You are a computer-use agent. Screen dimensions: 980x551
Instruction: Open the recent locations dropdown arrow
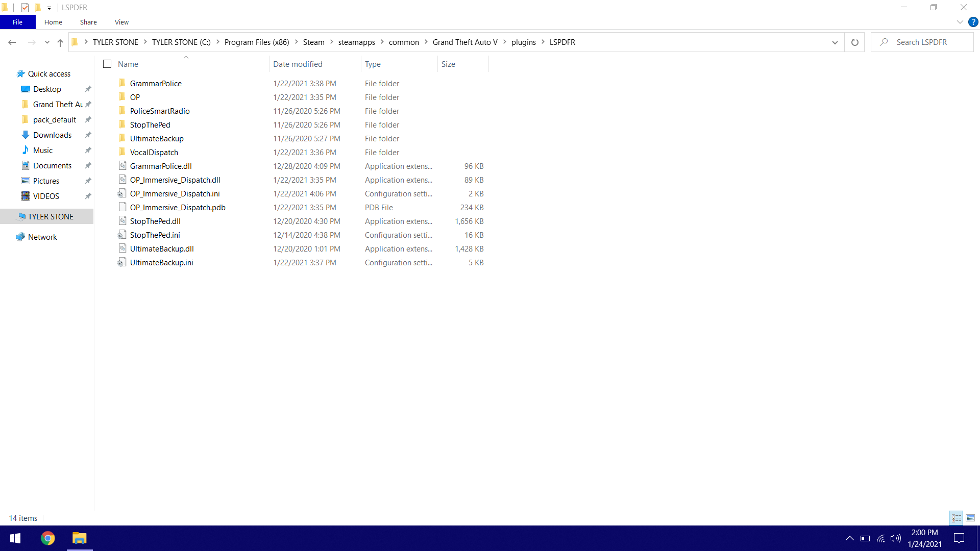coord(47,42)
